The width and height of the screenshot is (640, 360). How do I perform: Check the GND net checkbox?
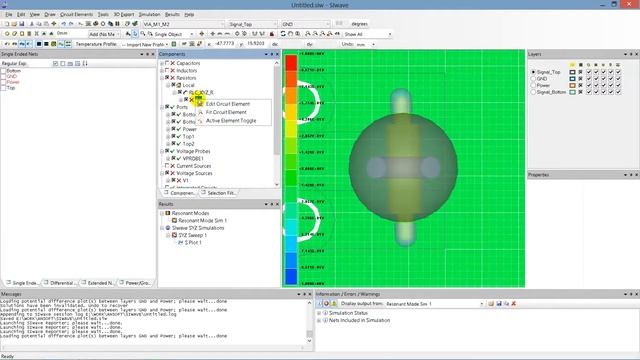pos(3,77)
